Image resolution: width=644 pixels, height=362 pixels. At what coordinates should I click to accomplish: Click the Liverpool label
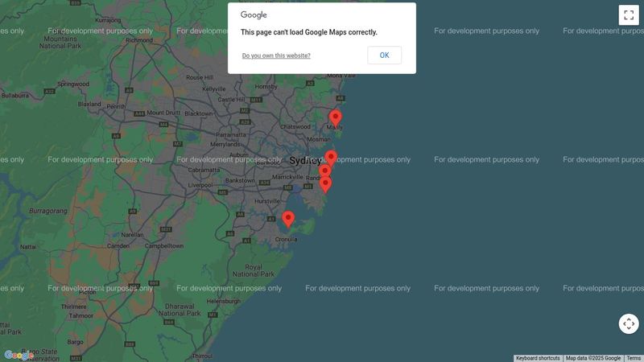[x=200, y=185]
